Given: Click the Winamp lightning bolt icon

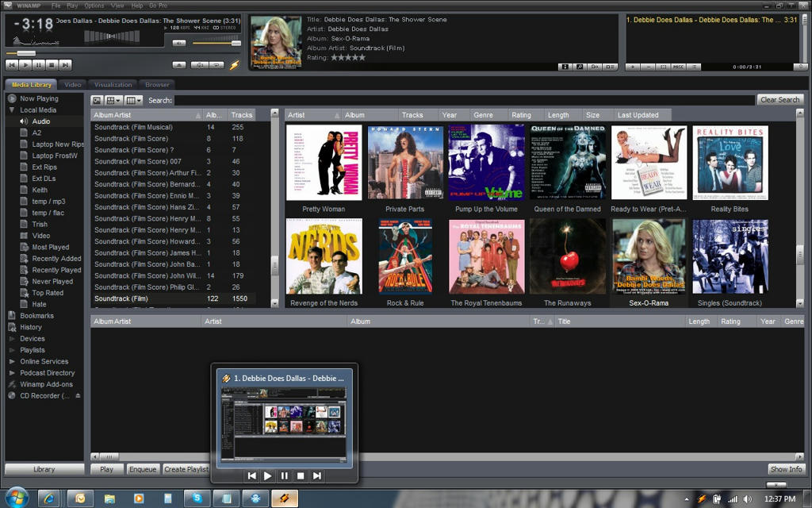Looking at the screenshot, I should click(235, 65).
